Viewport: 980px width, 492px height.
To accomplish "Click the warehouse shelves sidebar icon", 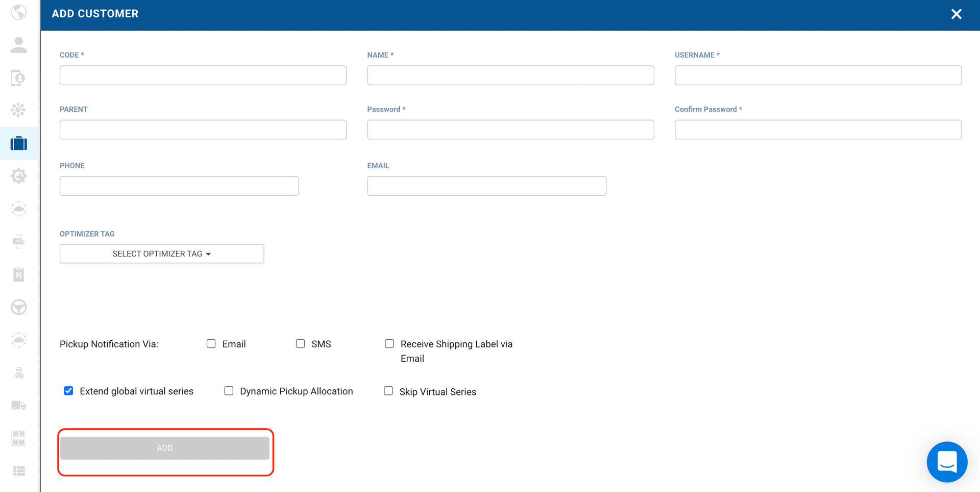I will pyautogui.click(x=19, y=438).
